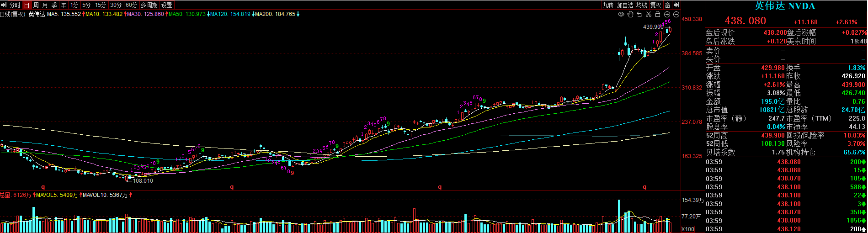Click the leftmost magenta q event marker
This screenshot has width=868, height=233.
point(43,187)
